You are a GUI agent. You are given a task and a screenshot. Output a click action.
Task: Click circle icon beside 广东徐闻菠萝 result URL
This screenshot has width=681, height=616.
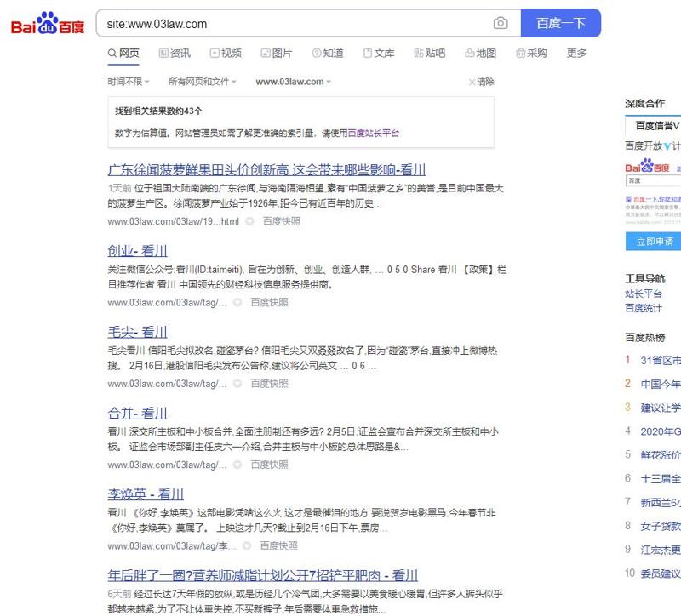point(249,221)
